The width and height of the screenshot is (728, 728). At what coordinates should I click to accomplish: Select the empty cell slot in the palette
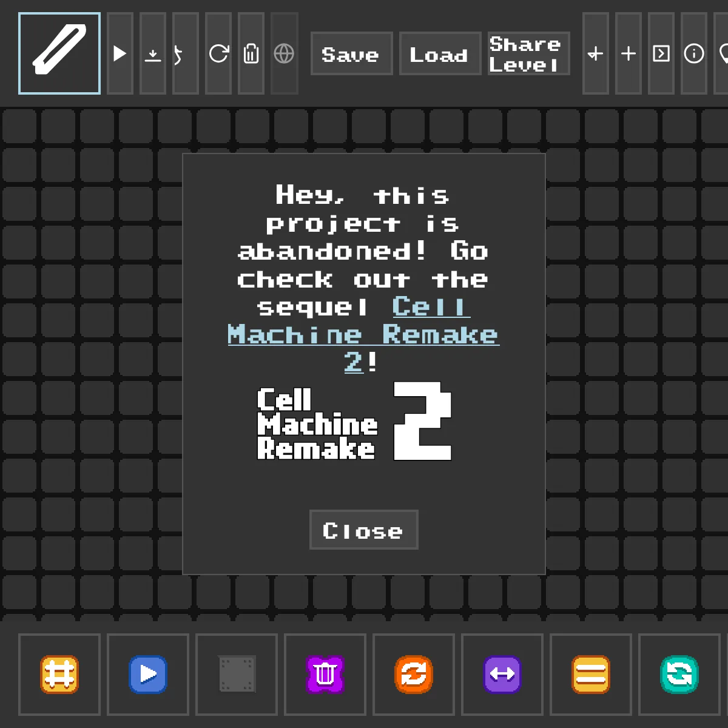click(x=237, y=674)
